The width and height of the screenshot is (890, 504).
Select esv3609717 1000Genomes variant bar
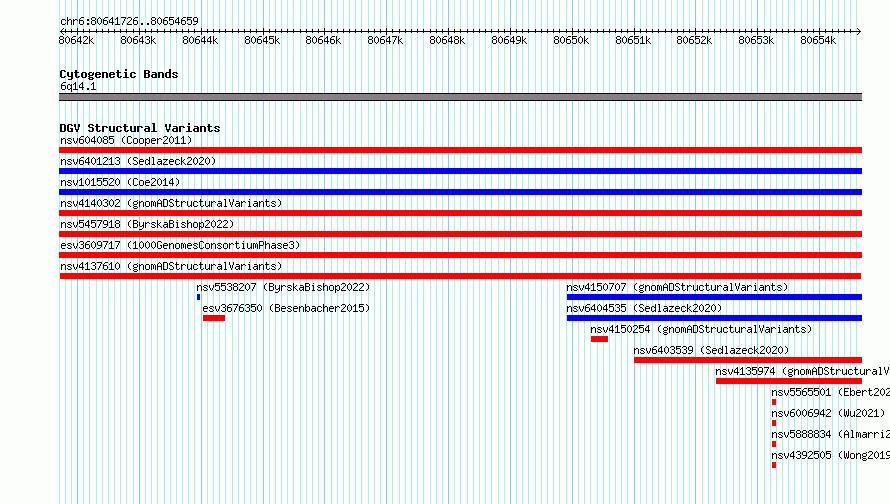[460, 255]
